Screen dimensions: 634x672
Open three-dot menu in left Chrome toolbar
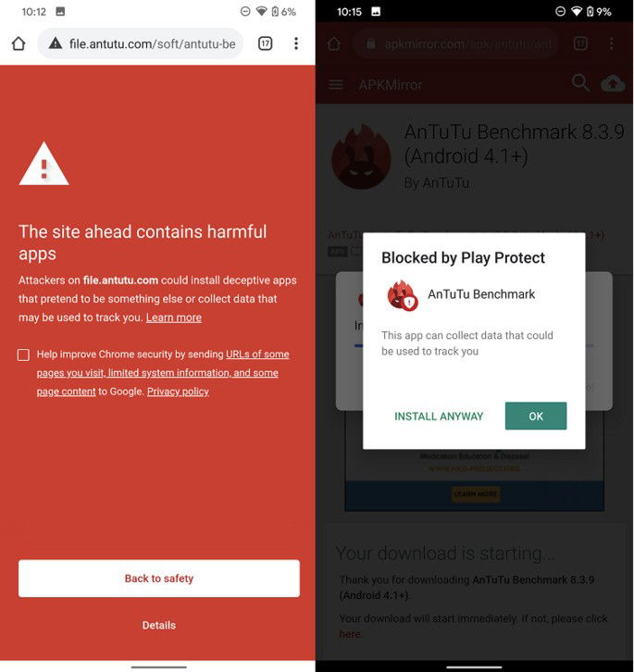(x=296, y=44)
